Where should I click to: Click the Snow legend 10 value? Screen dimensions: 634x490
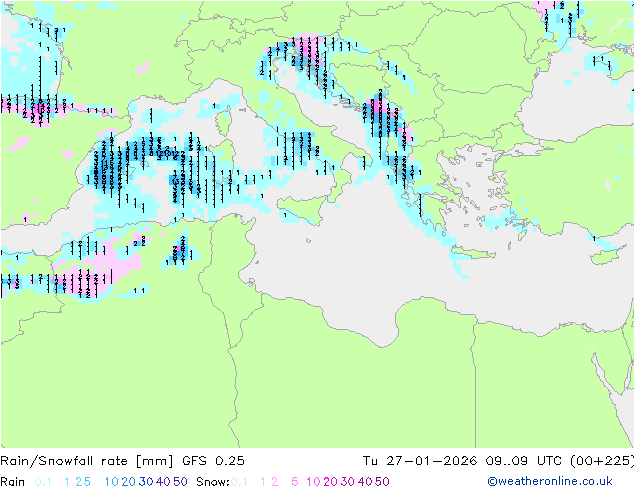pos(313,482)
